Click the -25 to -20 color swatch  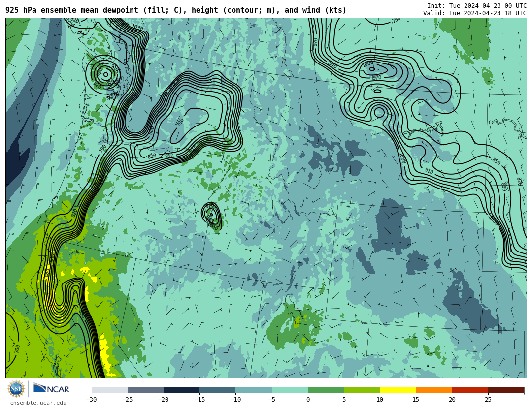click(145, 390)
